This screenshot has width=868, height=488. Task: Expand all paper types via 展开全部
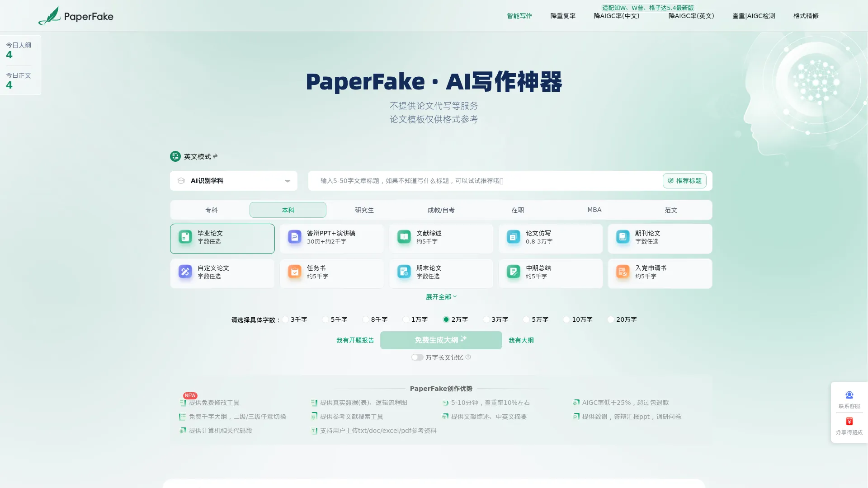(x=441, y=297)
